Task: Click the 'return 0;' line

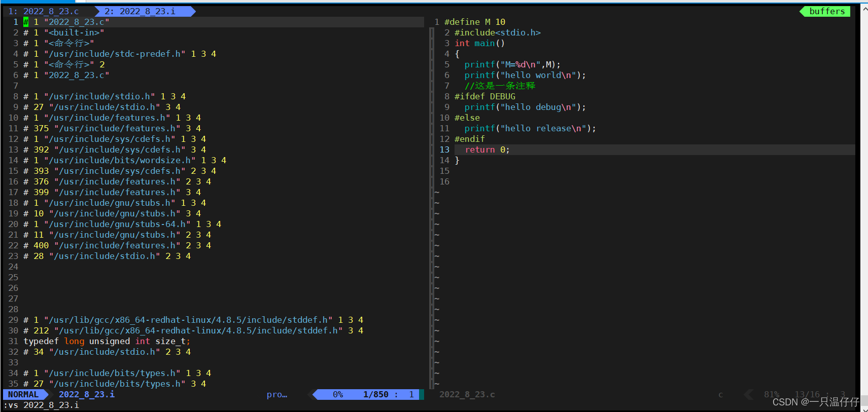Action: [x=488, y=149]
